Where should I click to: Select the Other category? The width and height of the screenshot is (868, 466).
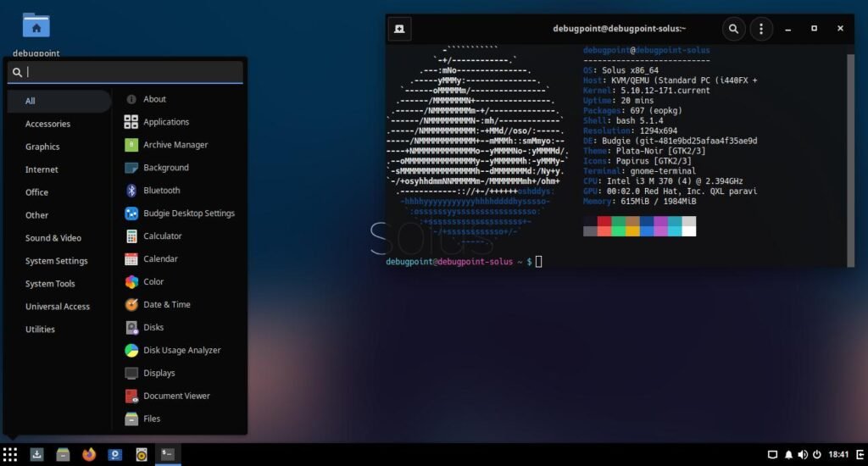pyautogui.click(x=59, y=215)
